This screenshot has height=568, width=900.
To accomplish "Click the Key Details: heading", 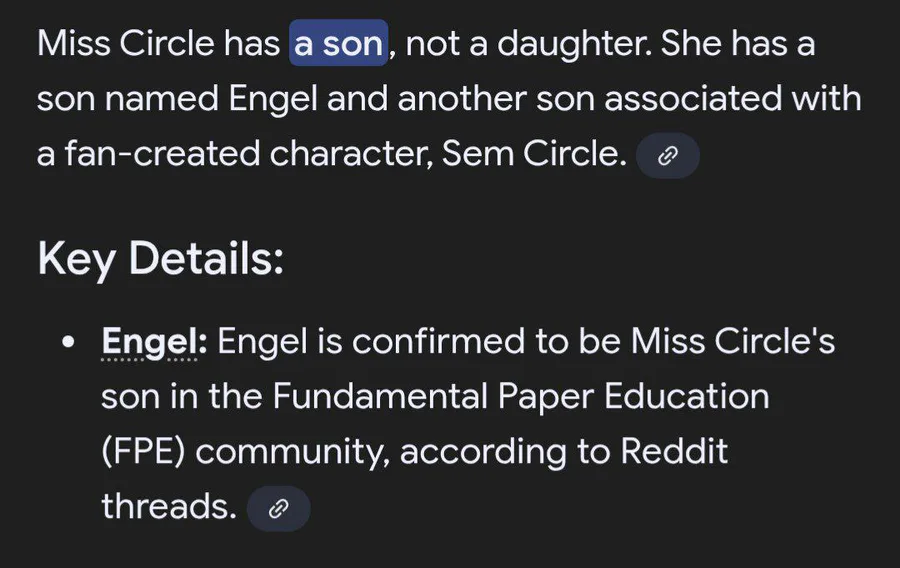I will click(160, 259).
